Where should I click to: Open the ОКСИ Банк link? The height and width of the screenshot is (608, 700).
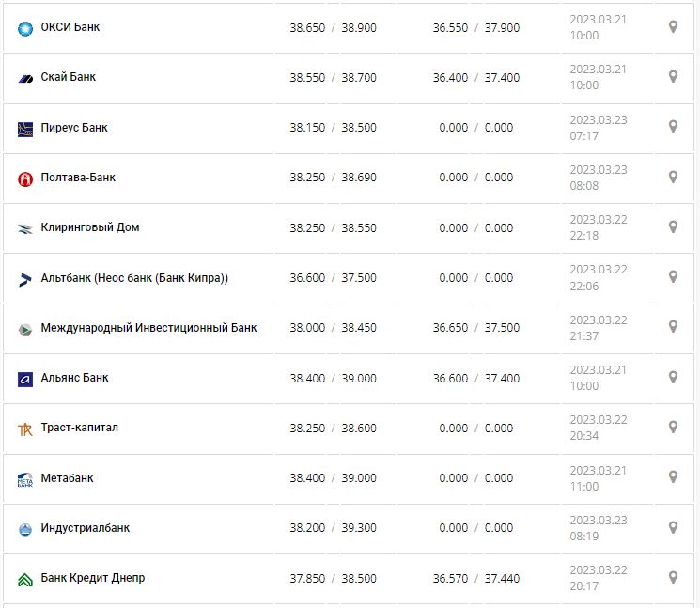tap(70, 27)
